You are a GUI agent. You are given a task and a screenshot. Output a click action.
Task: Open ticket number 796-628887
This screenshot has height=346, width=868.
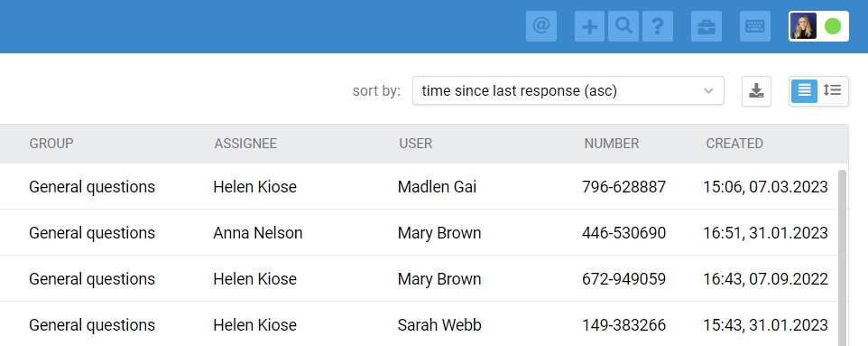coord(623,187)
